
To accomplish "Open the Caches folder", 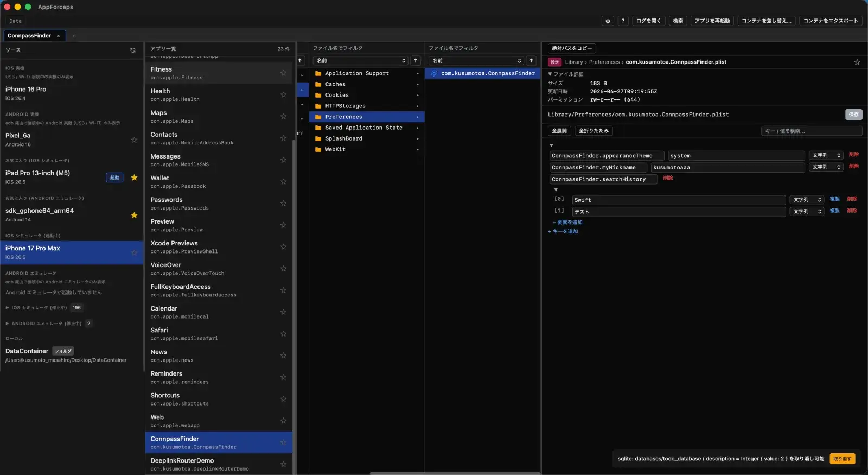I will pyautogui.click(x=367, y=84).
